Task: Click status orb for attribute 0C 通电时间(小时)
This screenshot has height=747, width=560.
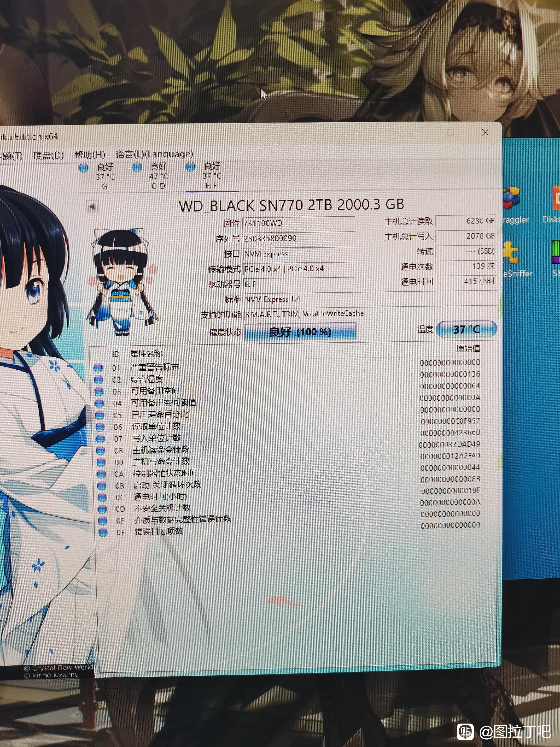Action: tap(102, 498)
